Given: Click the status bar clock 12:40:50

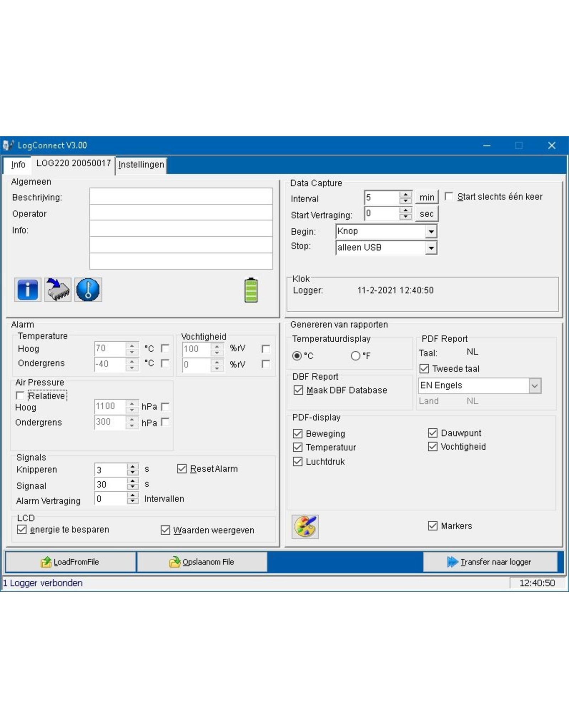Looking at the screenshot, I should point(537,583).
